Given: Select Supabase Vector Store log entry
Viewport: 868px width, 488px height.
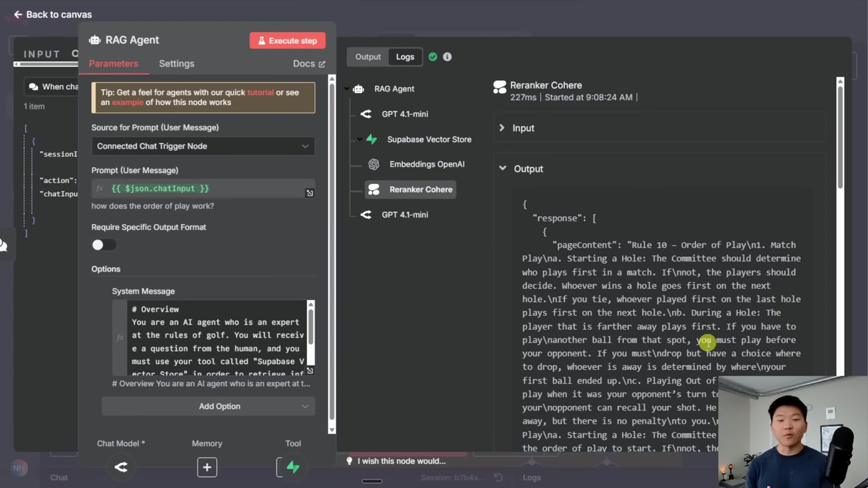Looking at the screenshot, I should (x=429, y=139).
